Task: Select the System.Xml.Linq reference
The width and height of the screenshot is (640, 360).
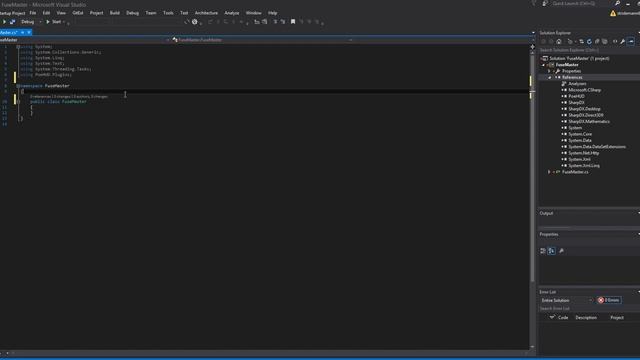Action: click(584, 166)
